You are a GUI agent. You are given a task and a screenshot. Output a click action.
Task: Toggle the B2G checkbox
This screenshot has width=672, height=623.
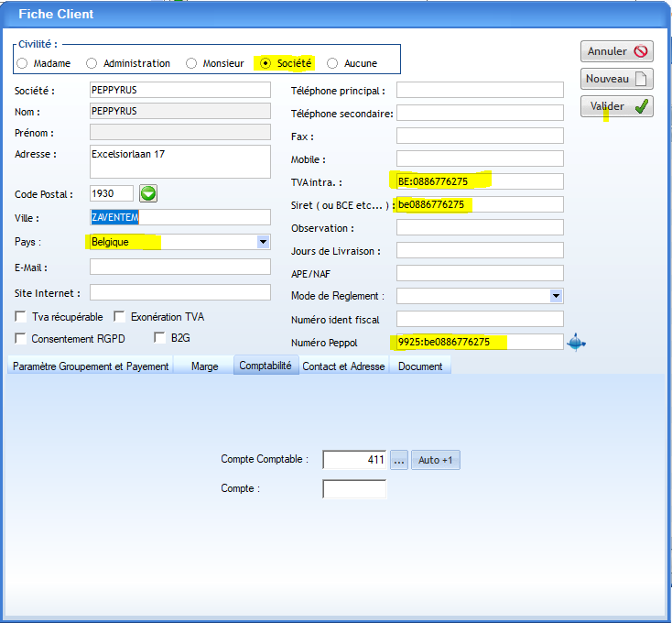[160, 338]
